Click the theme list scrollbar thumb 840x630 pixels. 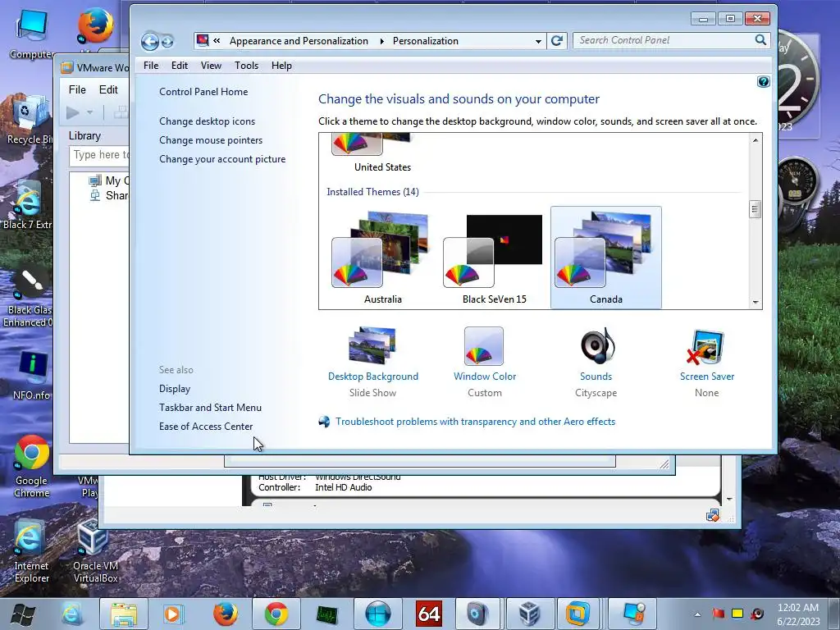tap(755, 209)
